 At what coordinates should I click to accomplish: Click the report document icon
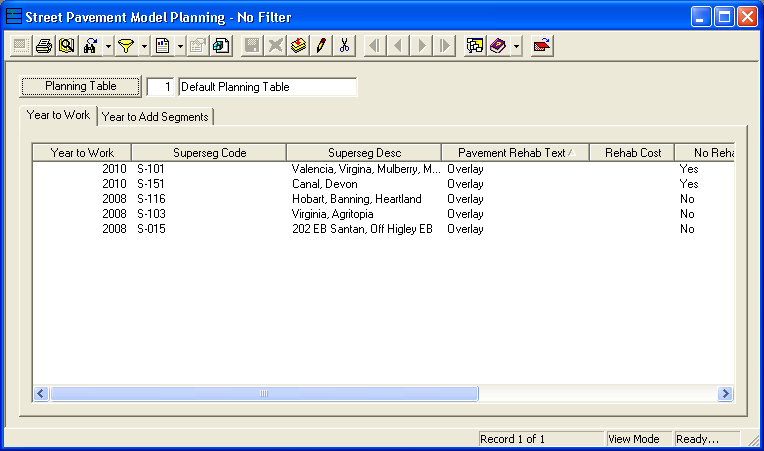(162, 46)
